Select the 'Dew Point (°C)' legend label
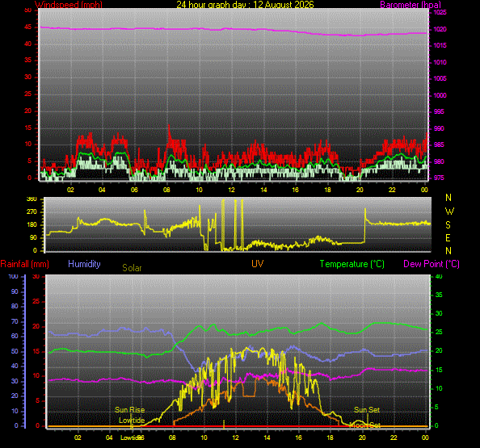This screenshot has width=480, height=448. (432, 264)
